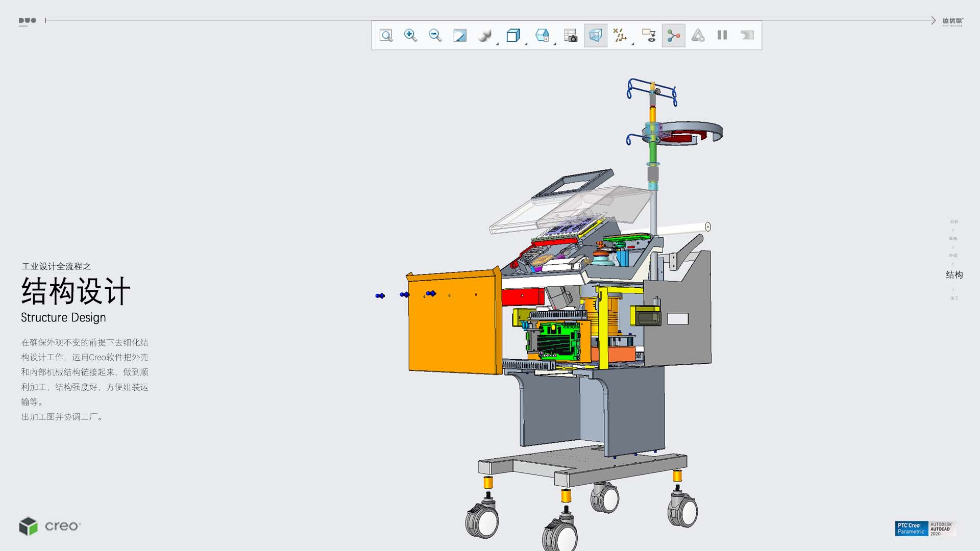Click the Repaint screen icon
This screenshot has height=551, width=980.
(x=460, y=35)
